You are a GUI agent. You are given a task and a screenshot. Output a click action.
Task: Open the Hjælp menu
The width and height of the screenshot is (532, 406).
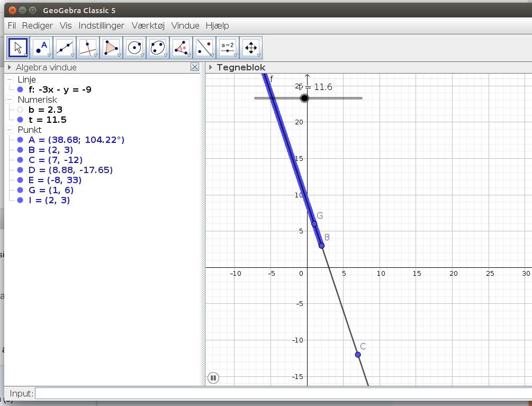tap(217, 26)
